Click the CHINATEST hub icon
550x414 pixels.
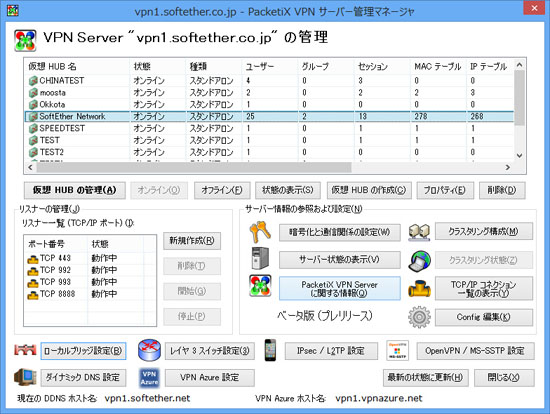pyautogui.click(x=33, y=81)
